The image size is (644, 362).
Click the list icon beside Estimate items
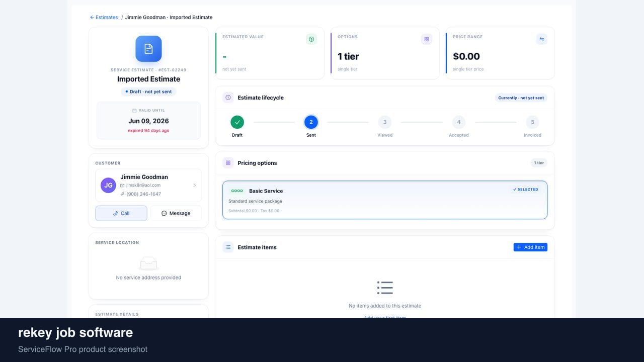coord(228,247)
